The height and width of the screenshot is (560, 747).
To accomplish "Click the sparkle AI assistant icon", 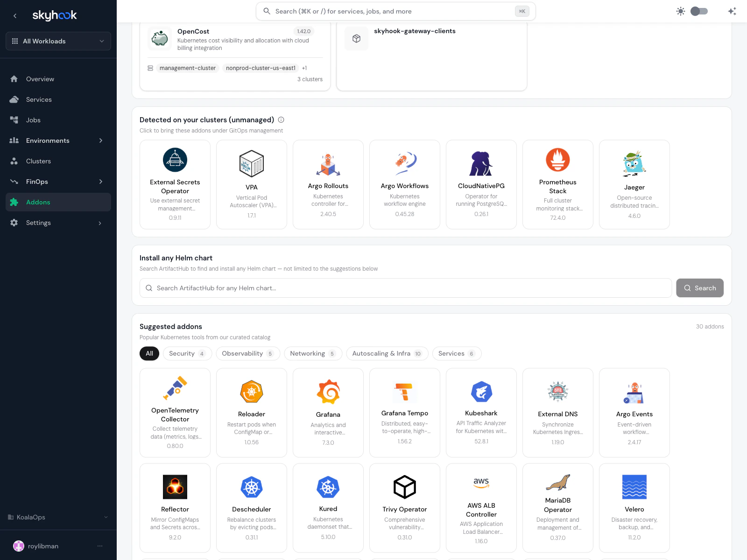I will click(x=732, y=11).
